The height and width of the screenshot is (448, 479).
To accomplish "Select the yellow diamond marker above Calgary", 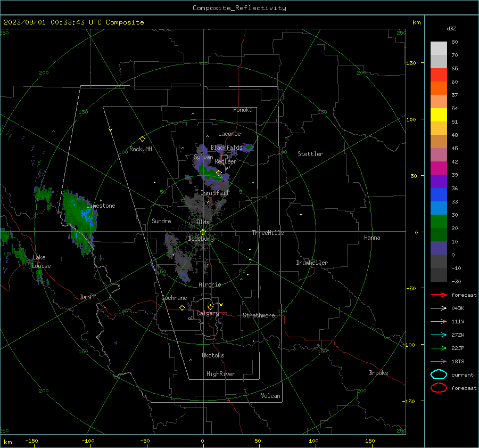I will [210, 307].
